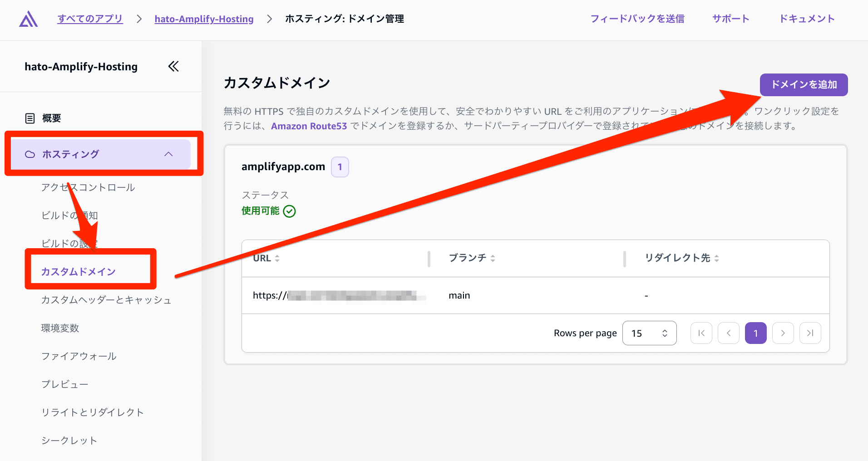This screenshot has height=461, width=868.
Task: Click the ホスティング cloud icon
Action: pos(30,154)
